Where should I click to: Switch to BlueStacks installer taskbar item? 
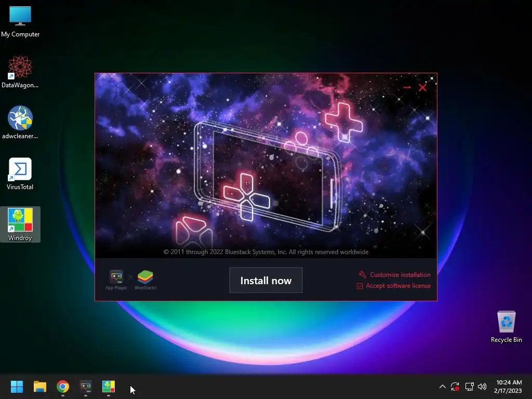coord(86,387)
